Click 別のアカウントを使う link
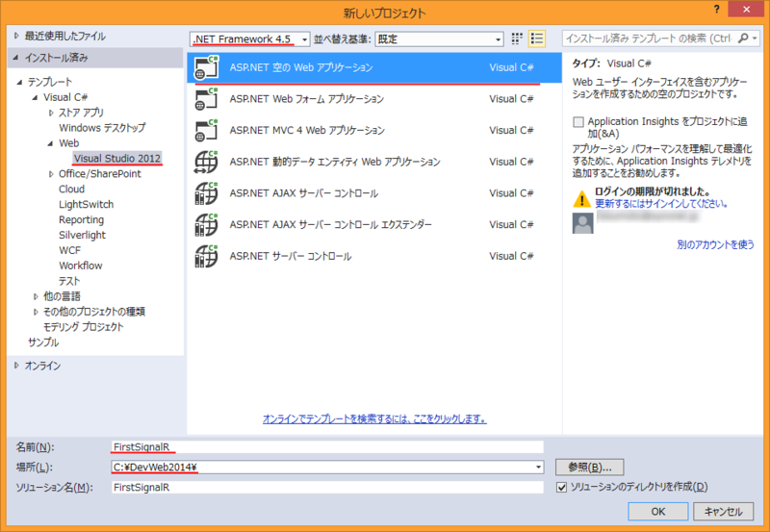This screenshot has height=532, width=770. click(x=715, y=244)
